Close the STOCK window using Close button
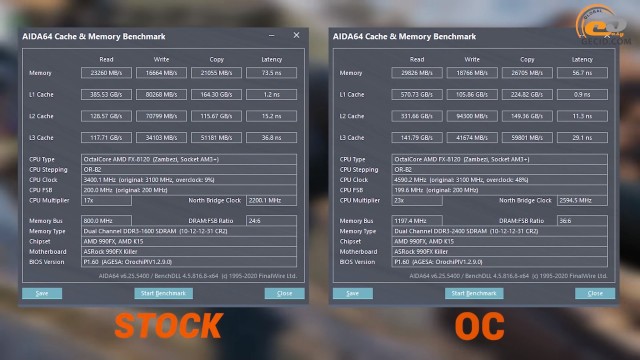The width and height of the screenshot is (640, 360). [x=284, y=293]
